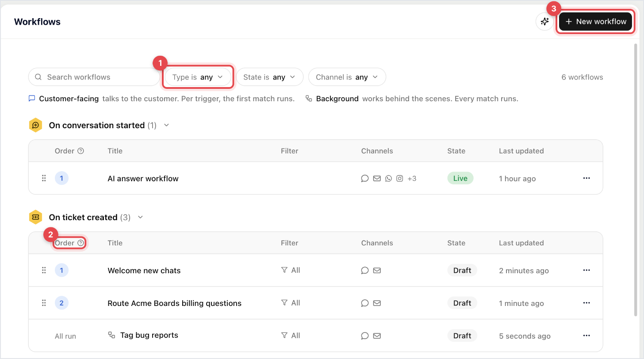This screenshot has height=359, width=644.
Task: Open Route Acme Boards billing questions workflow
Action: point(175,303)
